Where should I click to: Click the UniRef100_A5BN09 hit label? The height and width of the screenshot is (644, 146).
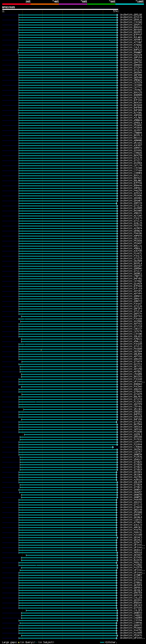[x=131, y=120]
